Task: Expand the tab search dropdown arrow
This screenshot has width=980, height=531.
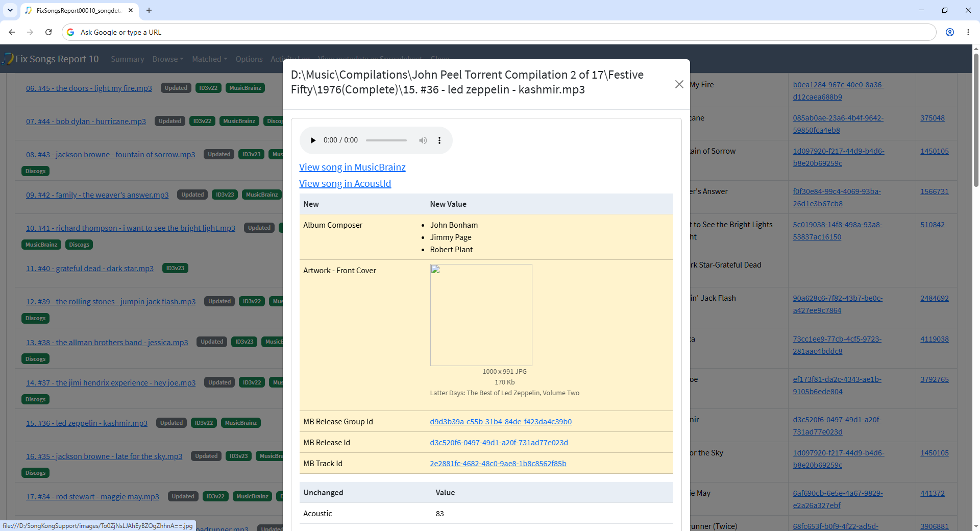Action: point(10,10)
